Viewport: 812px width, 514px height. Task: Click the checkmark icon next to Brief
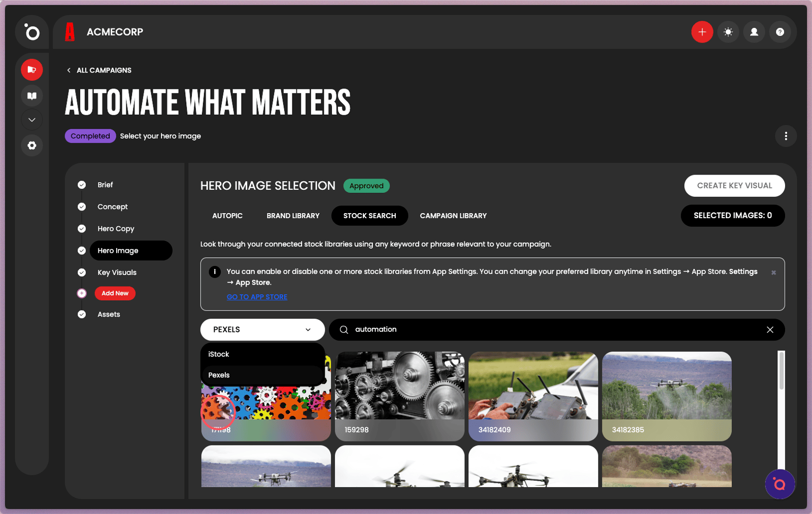[82, 185]
